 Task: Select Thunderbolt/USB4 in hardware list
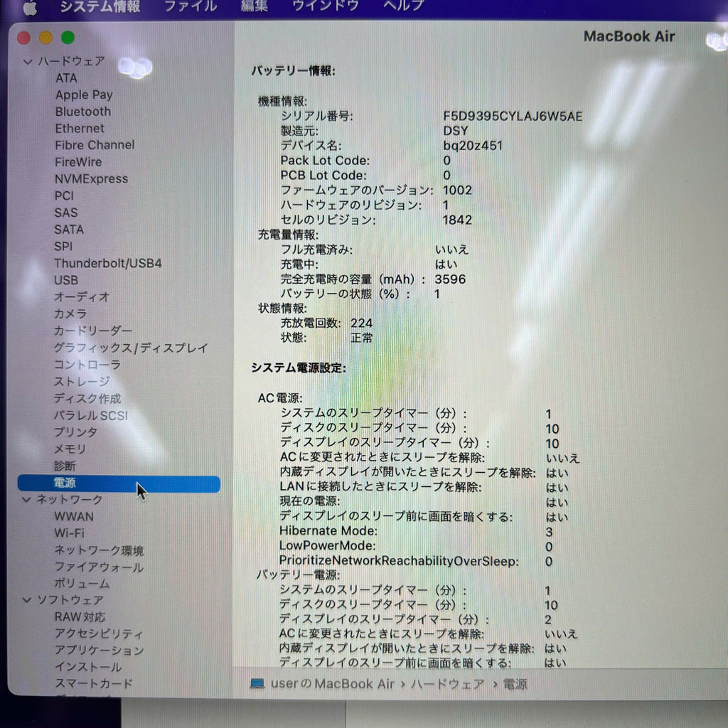(x=108, y=263)
